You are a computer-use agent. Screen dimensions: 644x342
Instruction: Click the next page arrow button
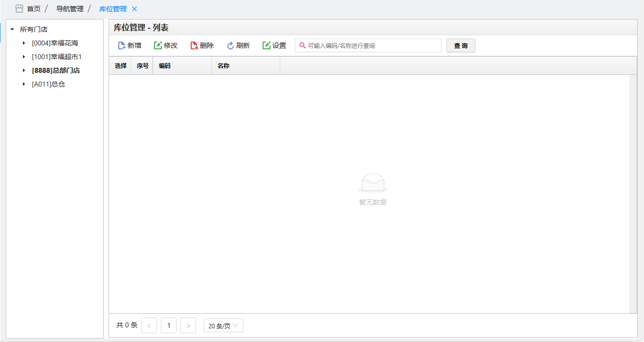pos(188,326)
